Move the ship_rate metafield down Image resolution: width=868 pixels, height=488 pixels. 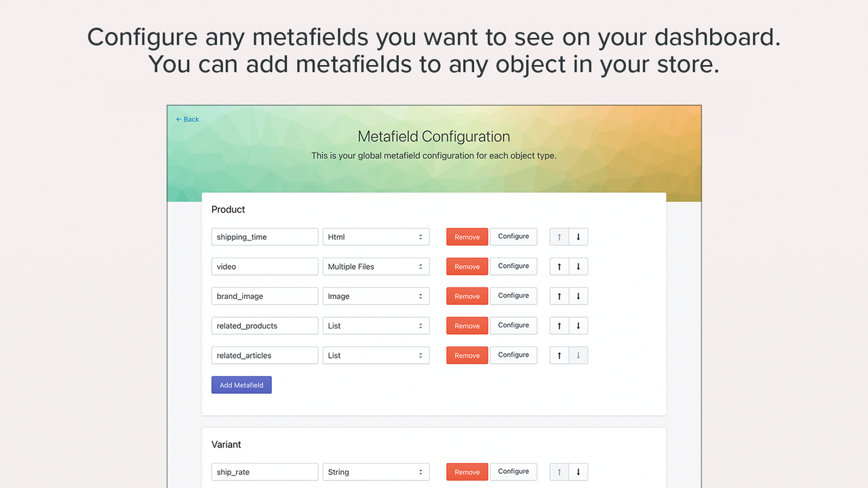point(578,472)
